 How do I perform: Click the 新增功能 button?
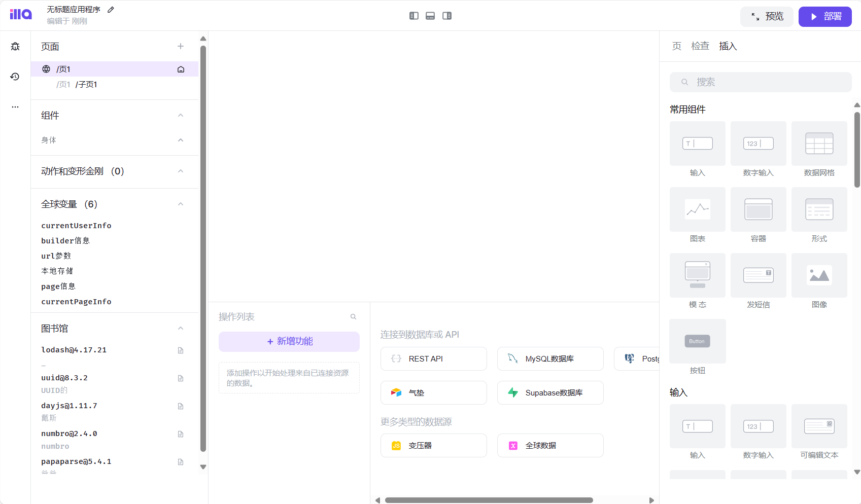(289, 342)
